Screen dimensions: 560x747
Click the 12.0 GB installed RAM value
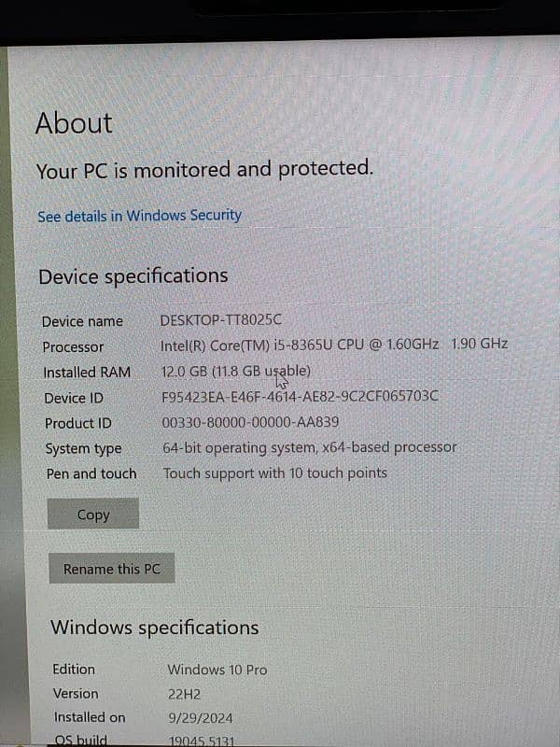point(236,371)
